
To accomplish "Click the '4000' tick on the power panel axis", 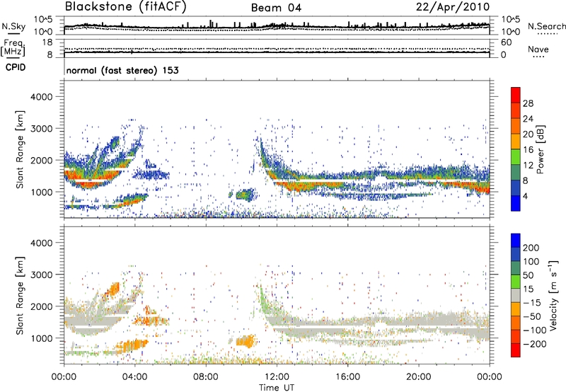I will [42, 97].
